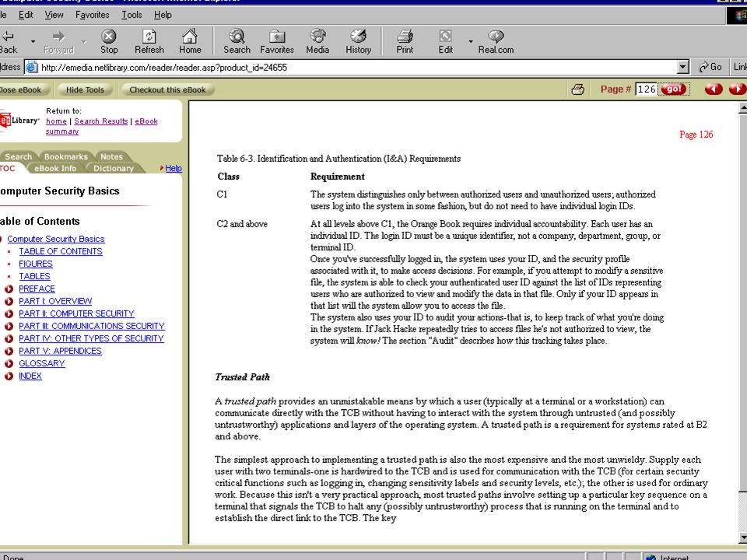Screen dimensions: 747x560
Task: Open the TABLE OF CONTENTS link
Action: 61,251
